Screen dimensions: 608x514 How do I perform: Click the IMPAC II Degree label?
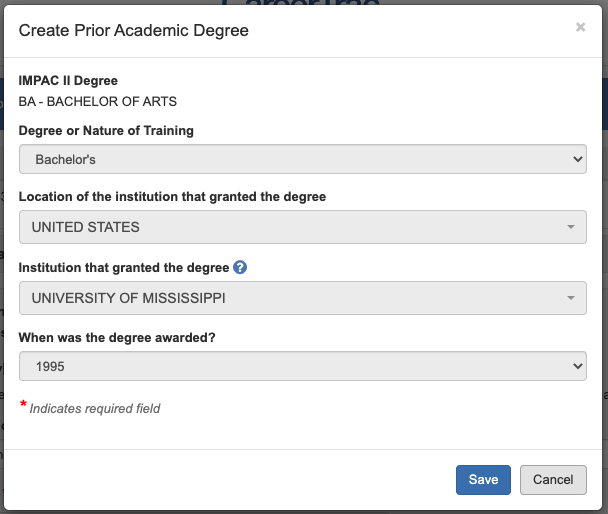tap(68, 81)
